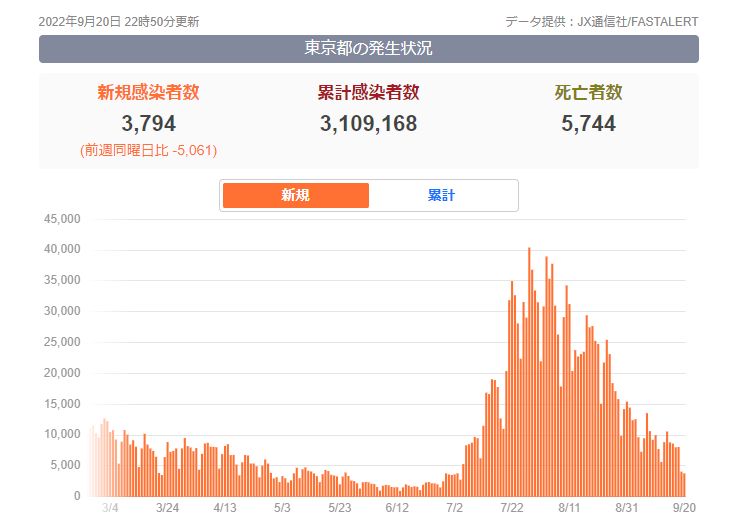Click the last chart bar for 9/20
This screenshot has width=739, height=524.
684,485
